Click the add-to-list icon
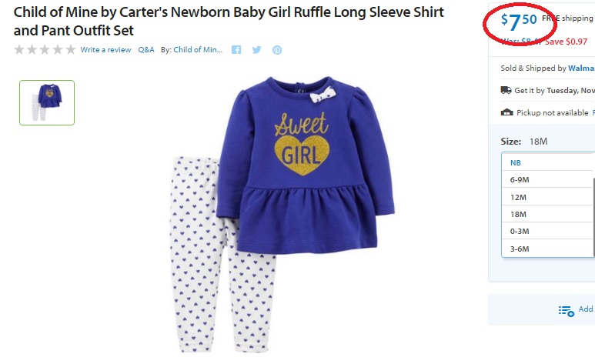Image resolution: width=595 pixels, height=364 pixels. click(567, 310)
